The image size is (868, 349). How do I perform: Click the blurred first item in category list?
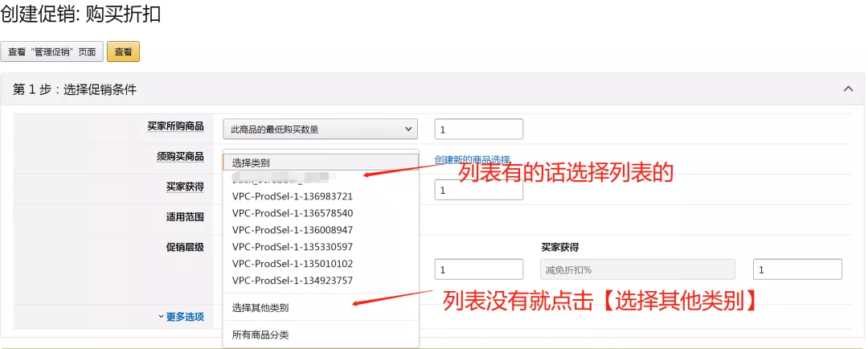coord(285,179)
